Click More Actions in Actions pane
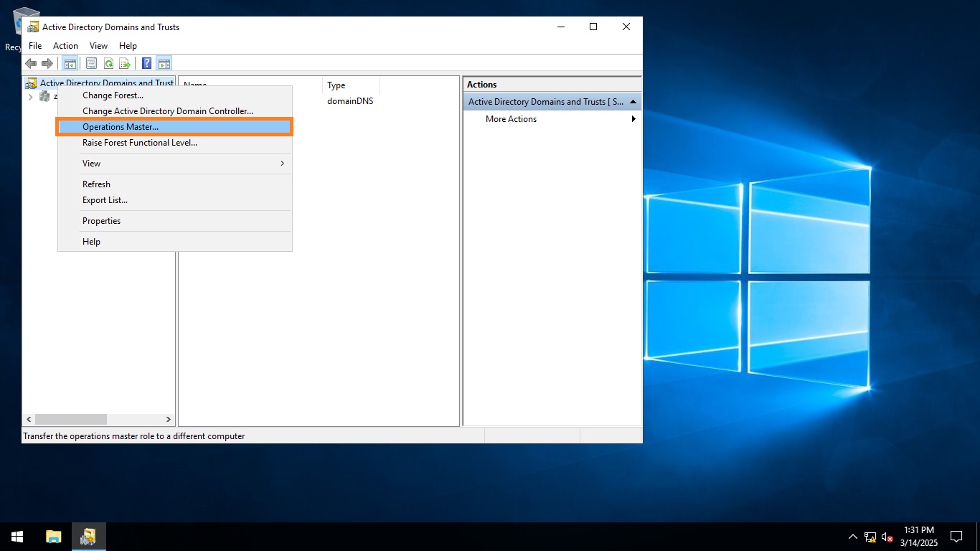This screenshot has height=551, width=980. [511, 119]
